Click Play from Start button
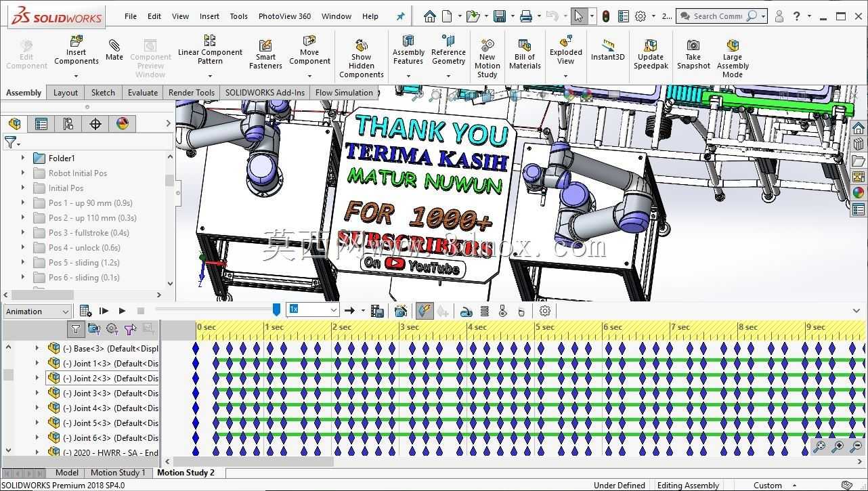The image size is (868, 491). tap(104, 311)
